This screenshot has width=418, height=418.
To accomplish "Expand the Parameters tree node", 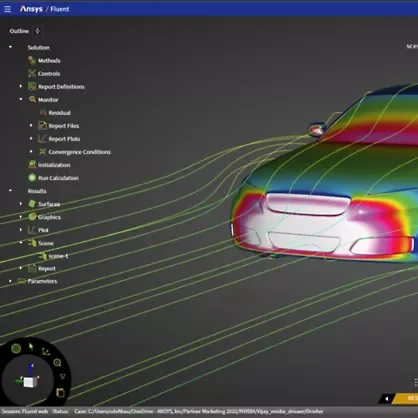I will (x=10, y=281).
